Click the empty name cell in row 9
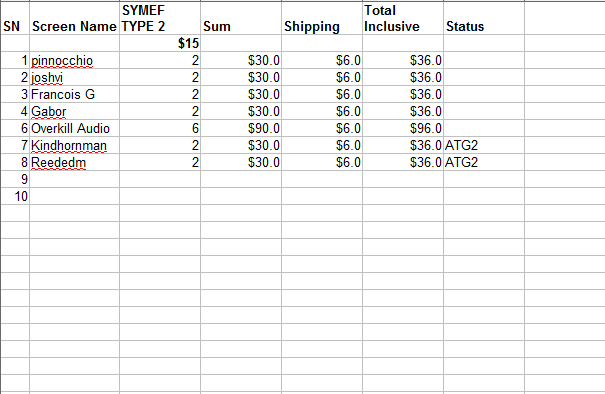Screen dimensions: 605x394 [x=74, y=179]
